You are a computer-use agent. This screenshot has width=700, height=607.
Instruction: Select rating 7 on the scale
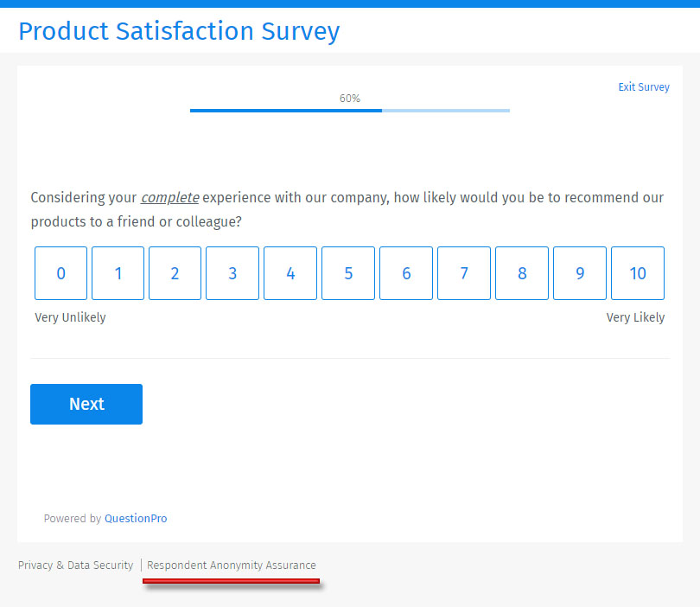pyautogui.click(x=464, y=272)
